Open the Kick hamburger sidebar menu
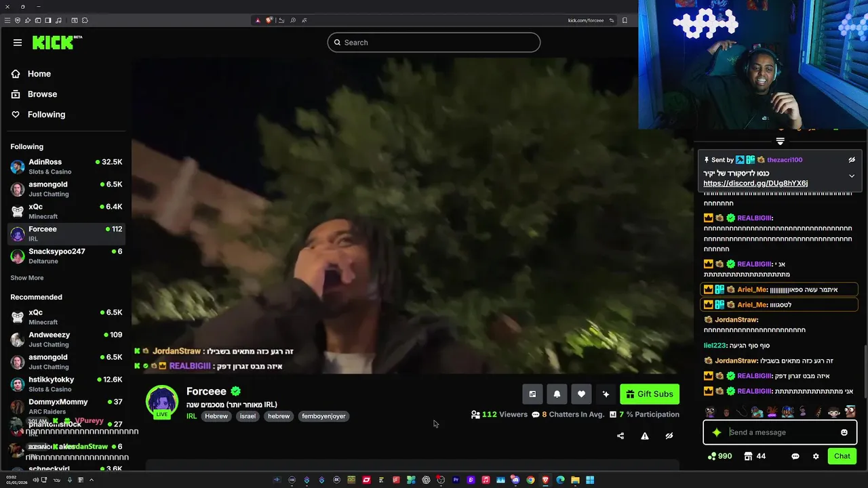Image resolution: width=868 pixels, height=488 pixels. 18,43
